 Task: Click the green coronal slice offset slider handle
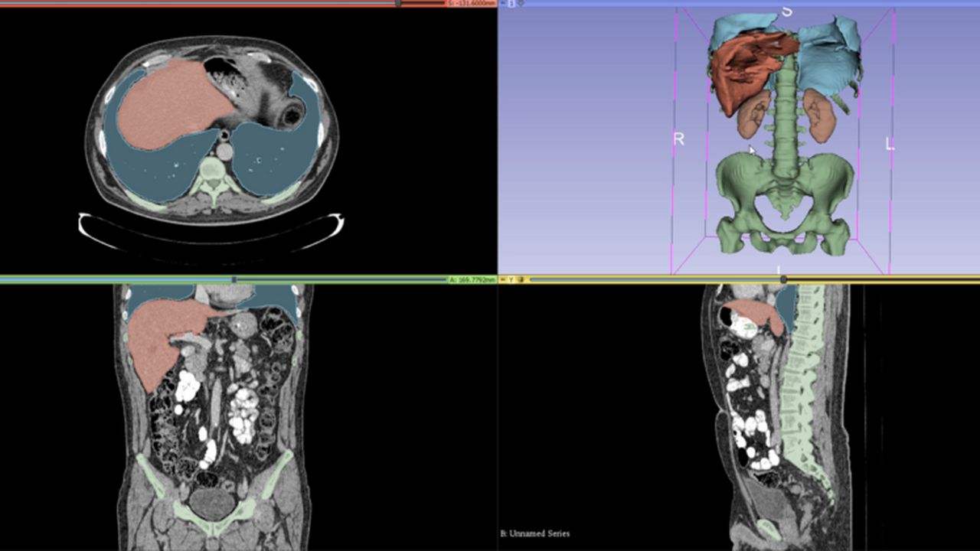tap(234, 280)
